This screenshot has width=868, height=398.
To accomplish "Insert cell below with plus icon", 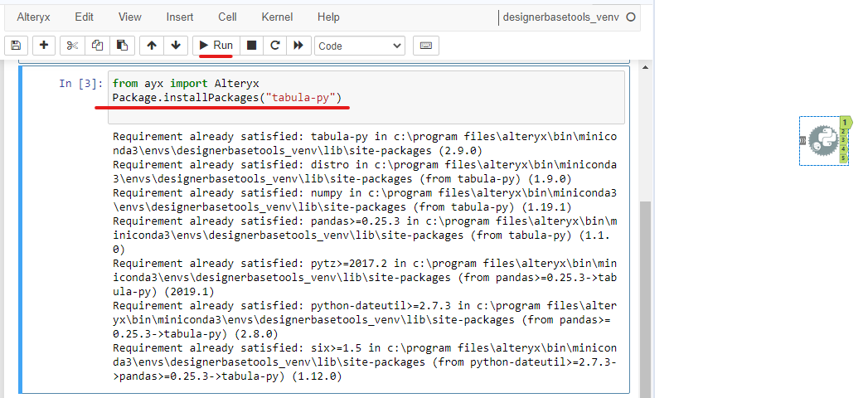I will click(44, 46).
